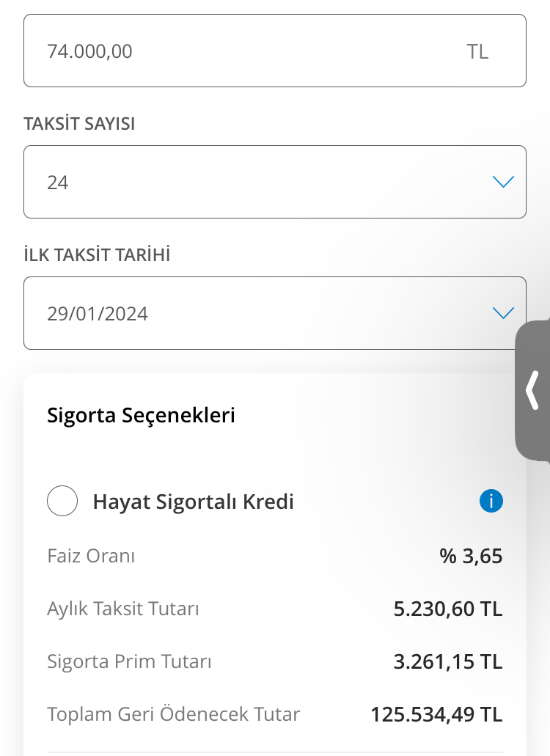Click the İLK TAKSİT TARİHİ field label
Viewport: 550px width, 756px height.
click(x=97, y=254)
